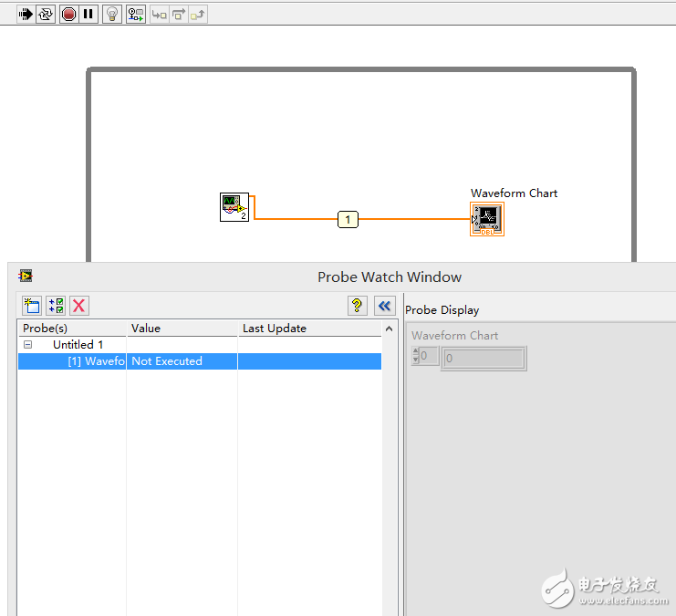Viewport: 676px width, 616px height.
Task: Click the Probe Display array index field
Action: click(x=429, y=356)
